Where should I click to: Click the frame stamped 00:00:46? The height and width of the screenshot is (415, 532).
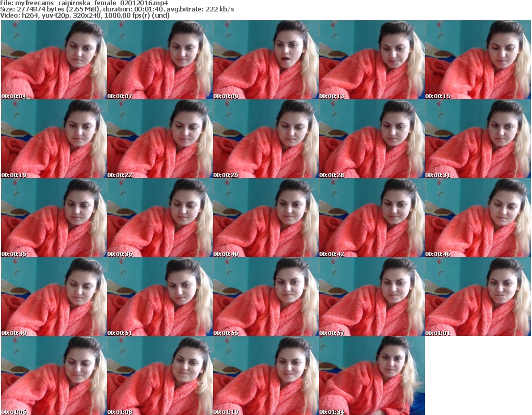coord(478,218)
